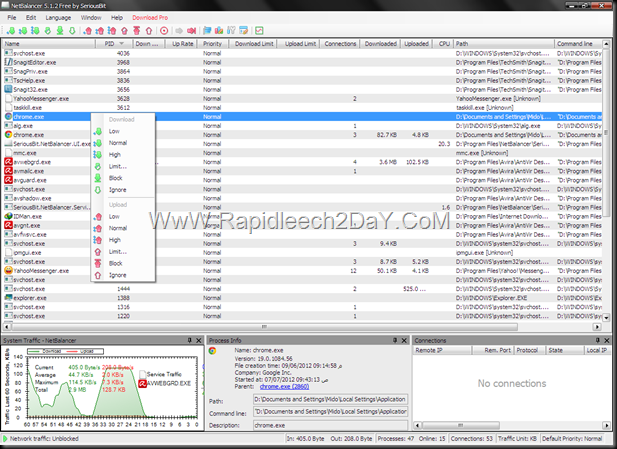
Task: Click the Download Pro menu link
Action: (150, 18)
